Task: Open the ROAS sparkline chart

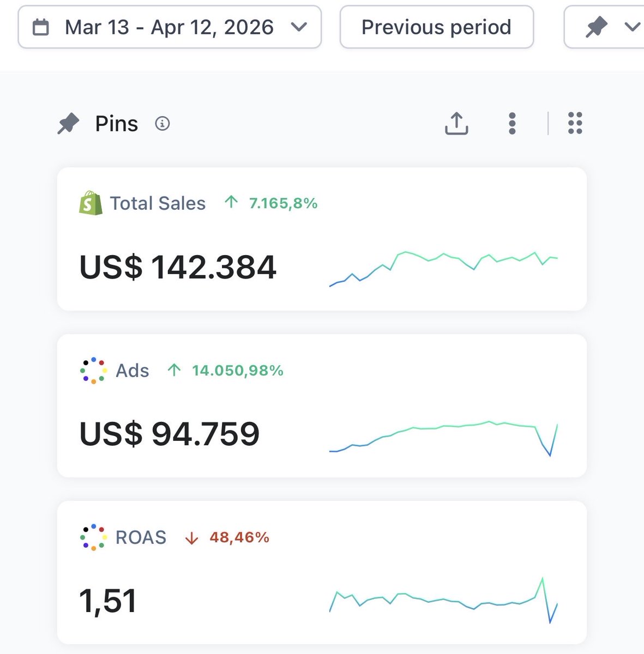Action: [444, 600]
